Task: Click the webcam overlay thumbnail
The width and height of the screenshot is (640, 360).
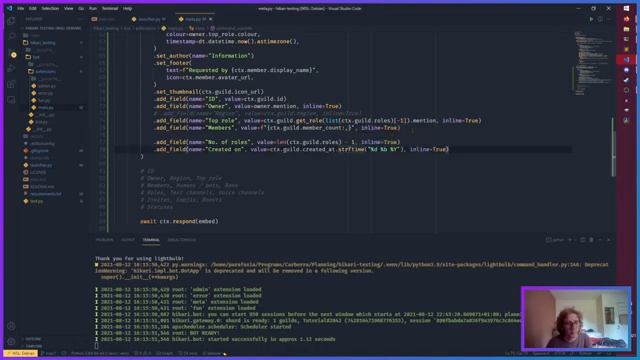Action: 576,319
